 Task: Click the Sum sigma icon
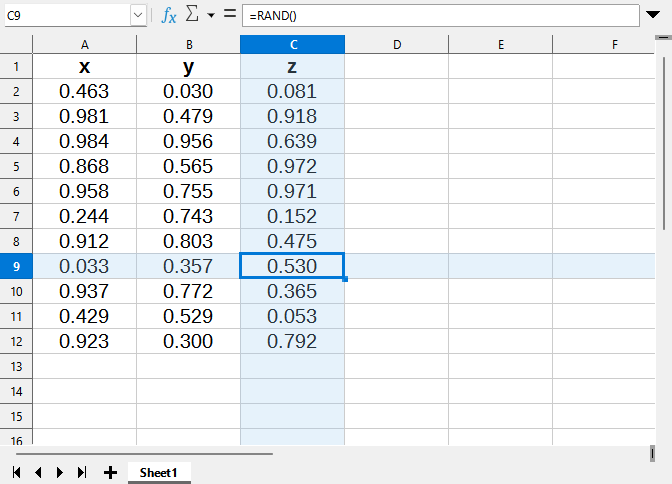(x=193, y=16)
